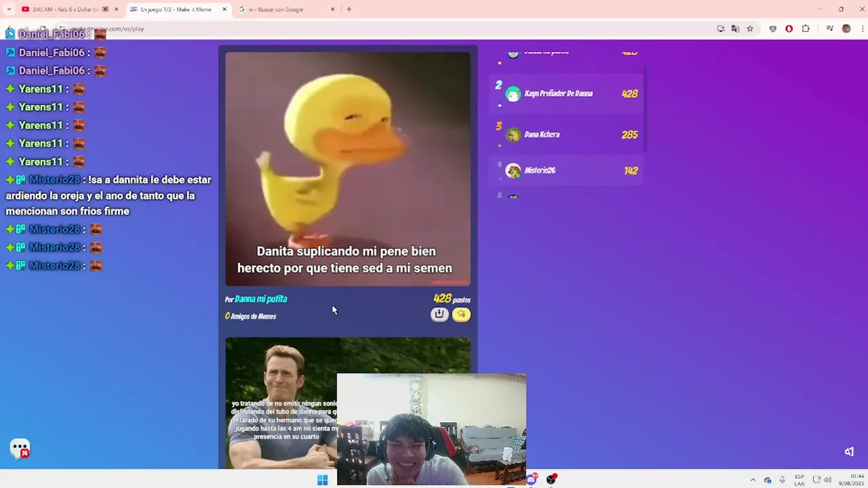
Task: Open Discord from the taskbar
Action: (532, 480)
